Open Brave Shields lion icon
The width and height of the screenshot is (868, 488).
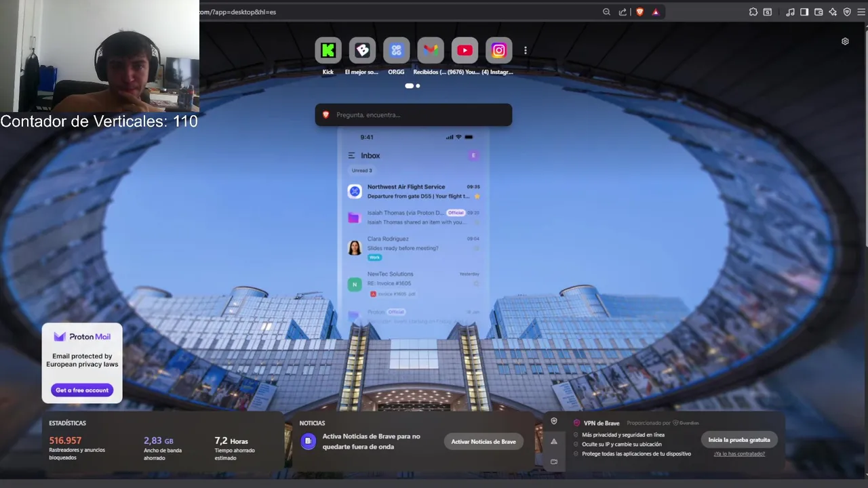pyautogui.click(x=639, y=12)
